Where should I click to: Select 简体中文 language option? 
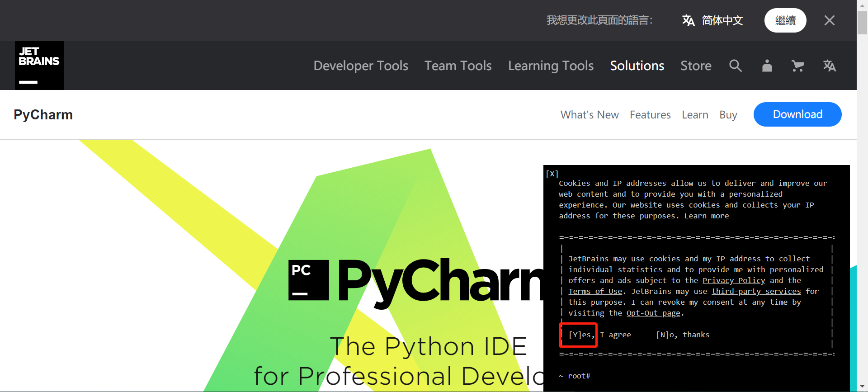click(722, 20)
